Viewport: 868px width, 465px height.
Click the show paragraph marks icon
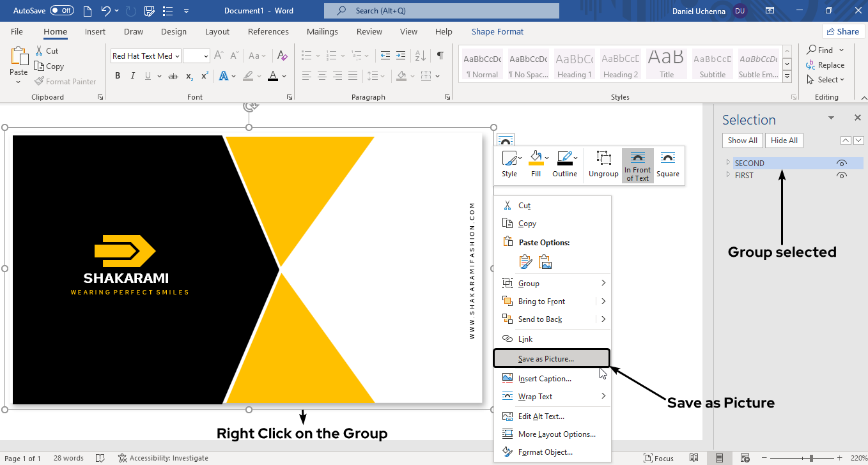point(440,56)
